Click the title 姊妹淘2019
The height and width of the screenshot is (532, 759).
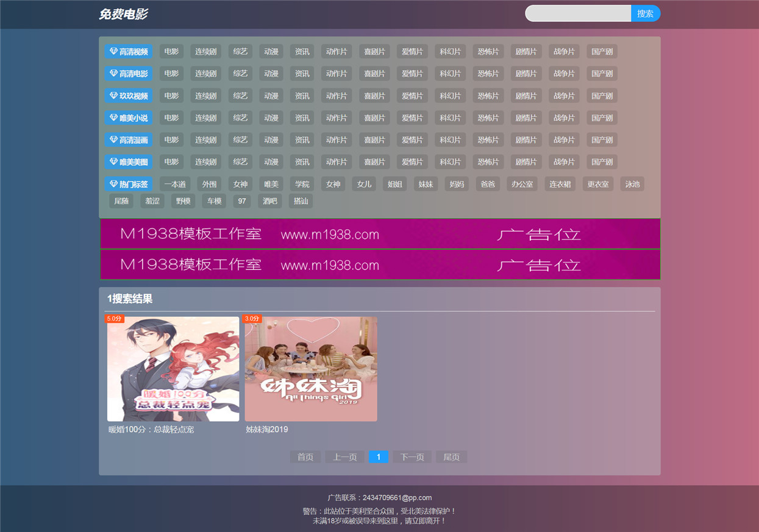[267, 430]
